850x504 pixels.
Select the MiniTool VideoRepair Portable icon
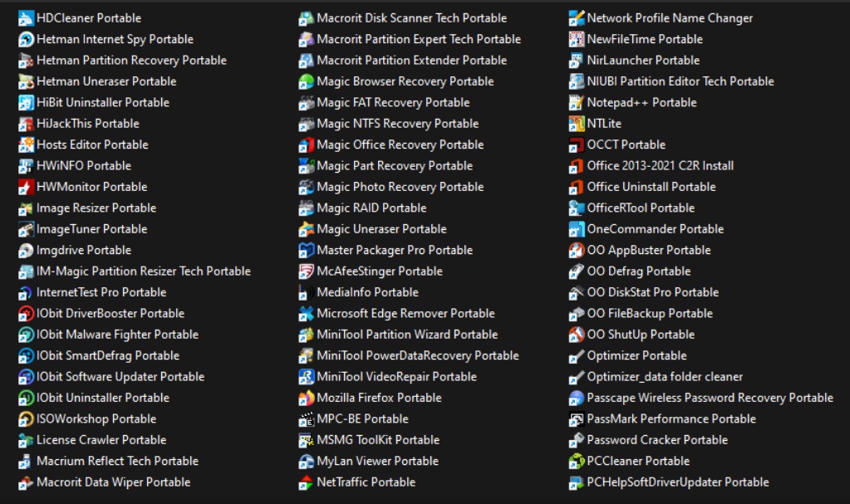tap(306, 377)
